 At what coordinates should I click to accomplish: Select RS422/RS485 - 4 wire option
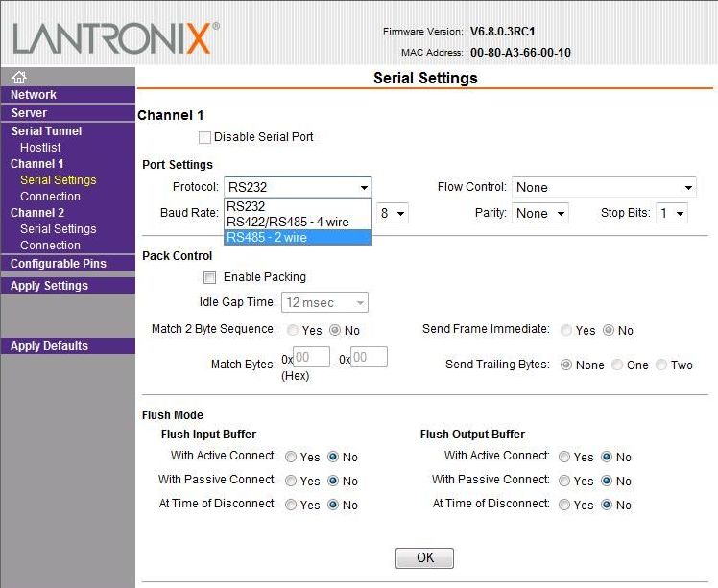[x=297, y=222]
